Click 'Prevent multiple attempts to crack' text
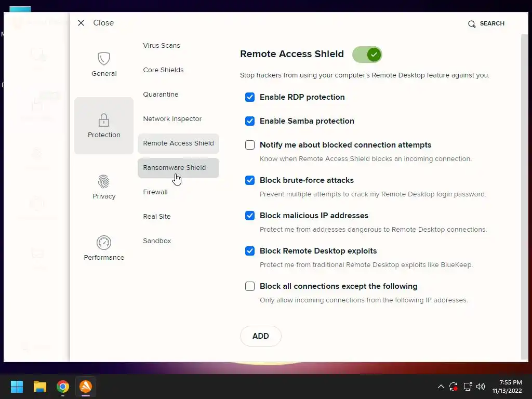This screenshot has width=532, height=399. 373,194
